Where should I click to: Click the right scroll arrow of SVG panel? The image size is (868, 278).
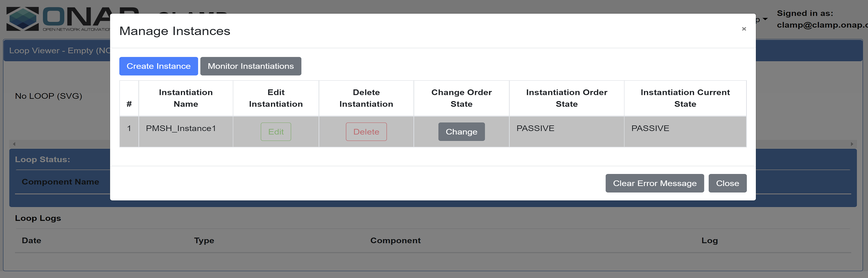[x=852, y=144]
